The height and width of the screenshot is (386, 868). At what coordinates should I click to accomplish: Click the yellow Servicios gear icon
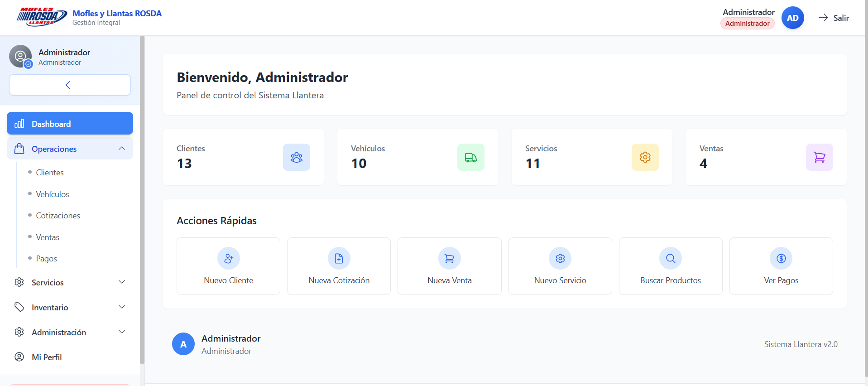(x=645, y=157)
